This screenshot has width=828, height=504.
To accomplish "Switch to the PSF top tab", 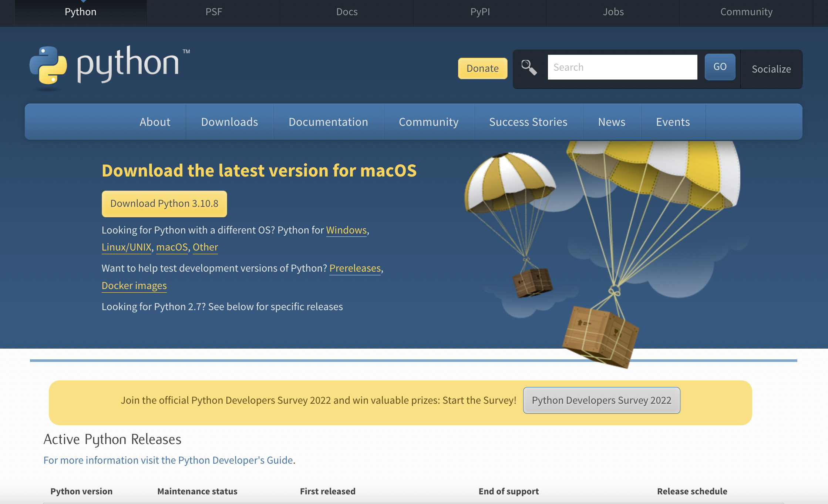I will pyautogui.click(x=214, y=12).
